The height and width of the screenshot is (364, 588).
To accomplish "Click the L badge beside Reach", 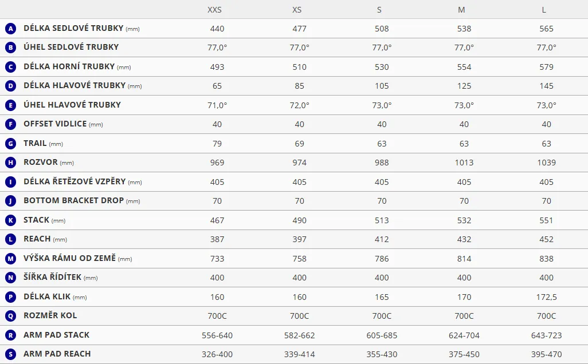I will click(10, 239).
